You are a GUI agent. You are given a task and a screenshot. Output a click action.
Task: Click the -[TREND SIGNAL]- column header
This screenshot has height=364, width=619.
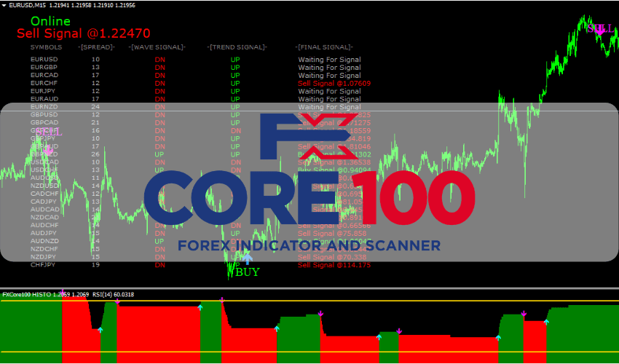click(x=237, y=47)
